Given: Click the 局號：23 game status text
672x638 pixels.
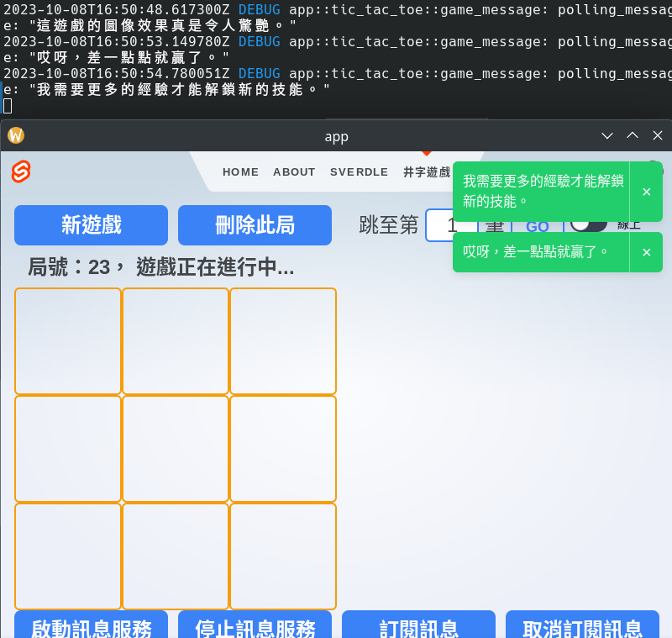Looking at the screenshot, I should [160, 266].
